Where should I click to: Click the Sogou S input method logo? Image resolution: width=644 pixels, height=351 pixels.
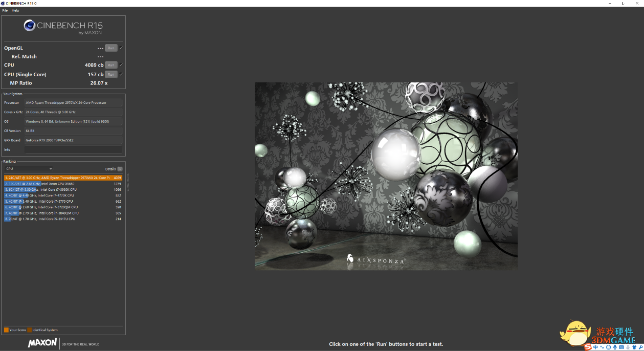588,347
